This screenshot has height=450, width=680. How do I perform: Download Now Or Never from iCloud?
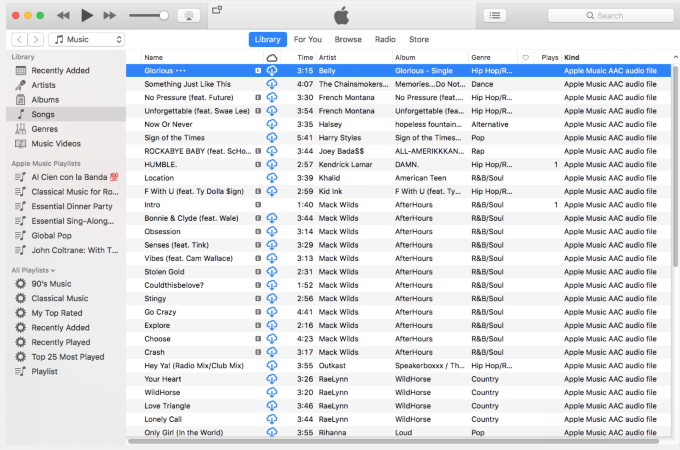[272, 124]
